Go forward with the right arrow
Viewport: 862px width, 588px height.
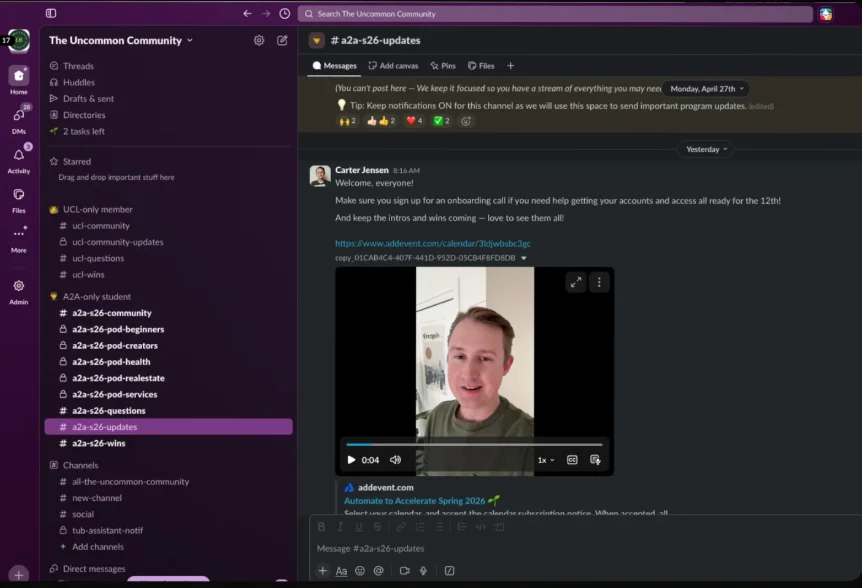(x=266, y=14)
